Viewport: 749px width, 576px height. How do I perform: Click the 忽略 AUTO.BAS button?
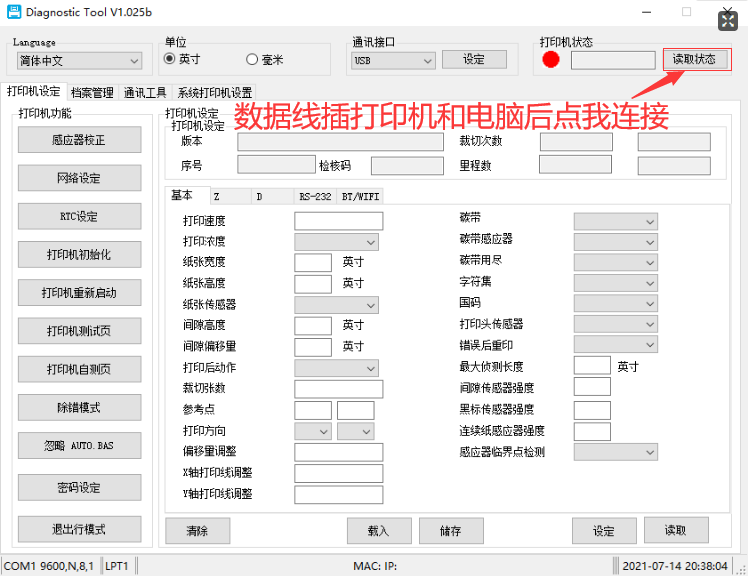(79, 446)
